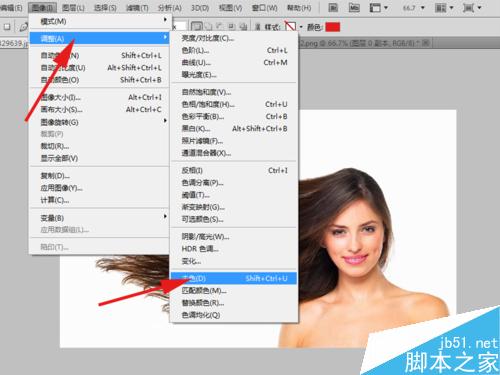Open the 66.7 zoom level dropdown

[x=414, y=8]
